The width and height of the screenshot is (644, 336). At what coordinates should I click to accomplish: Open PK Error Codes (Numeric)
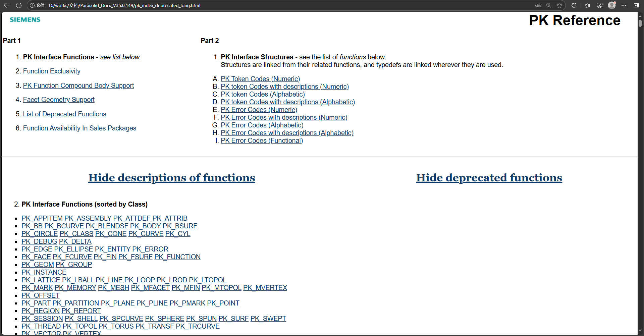coord(259,110)
